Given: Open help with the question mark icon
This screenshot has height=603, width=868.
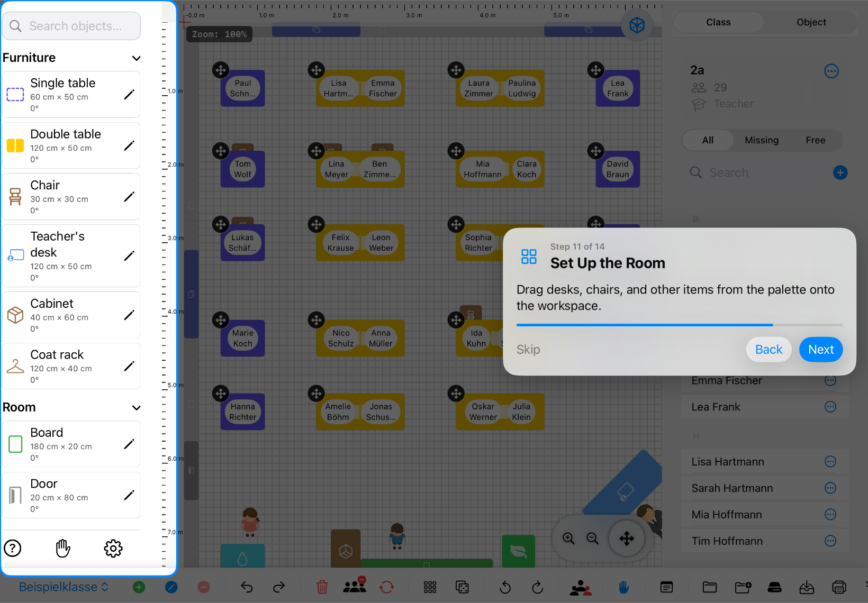Looking at the screenshot, I should (13, 548).
